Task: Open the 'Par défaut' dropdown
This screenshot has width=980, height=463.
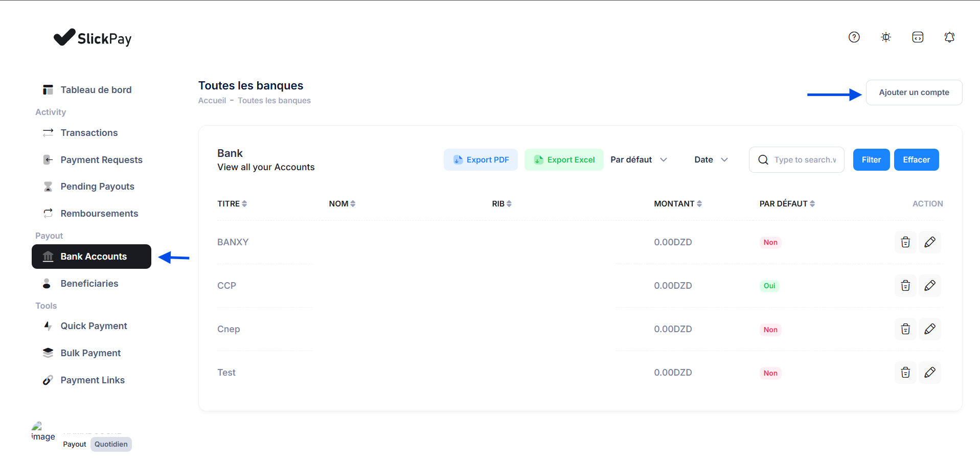Action: [x=637, y=159]
